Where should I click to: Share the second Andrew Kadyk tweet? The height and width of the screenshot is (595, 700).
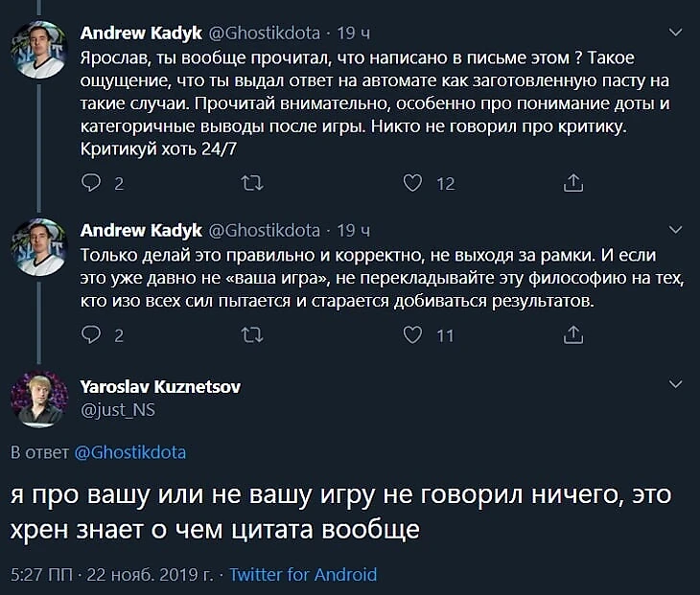tap(573, 334)
